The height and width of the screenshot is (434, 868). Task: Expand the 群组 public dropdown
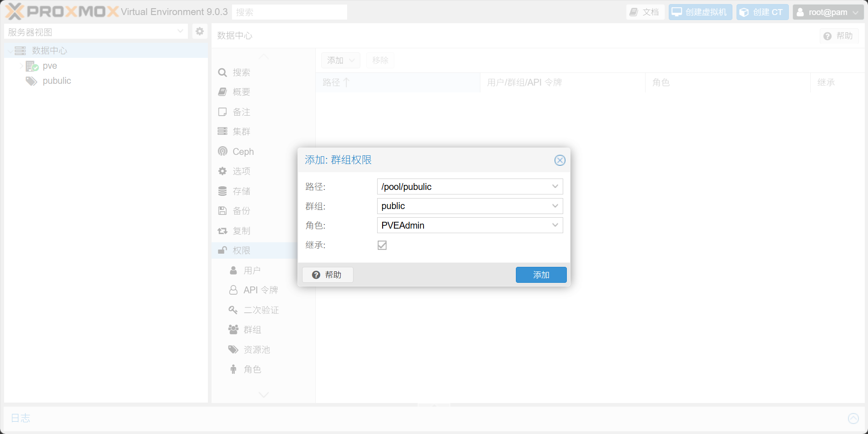pyautogui.click(x=555, y=206)
